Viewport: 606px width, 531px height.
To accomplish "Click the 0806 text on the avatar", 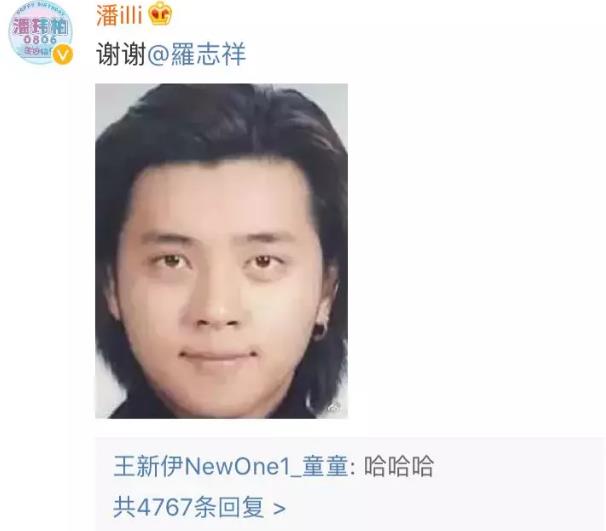I will pos(40,39).
